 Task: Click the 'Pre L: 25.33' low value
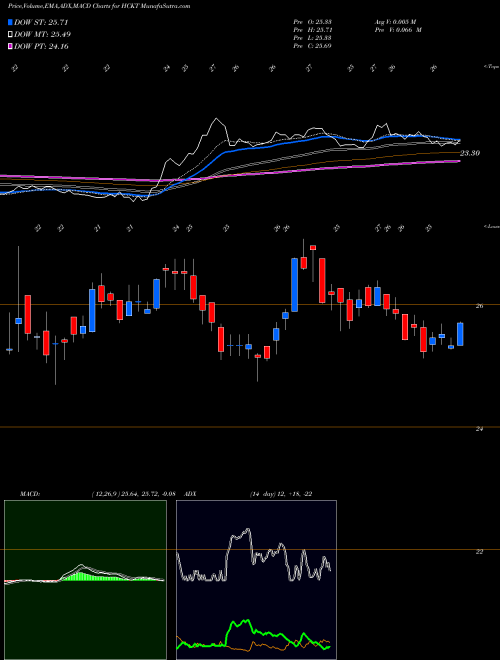[312, 38]
